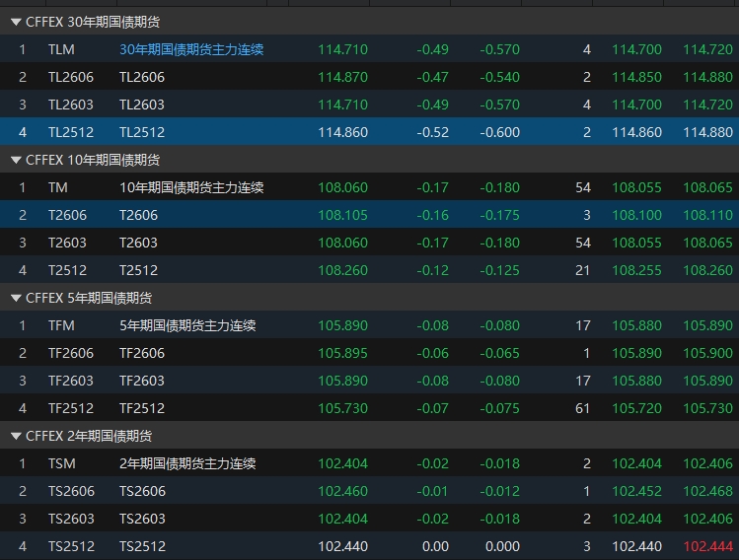Collapse the CFFEX 2年期国债期货 group
This screenshot has width=739, height=560.
click(16, 436)
